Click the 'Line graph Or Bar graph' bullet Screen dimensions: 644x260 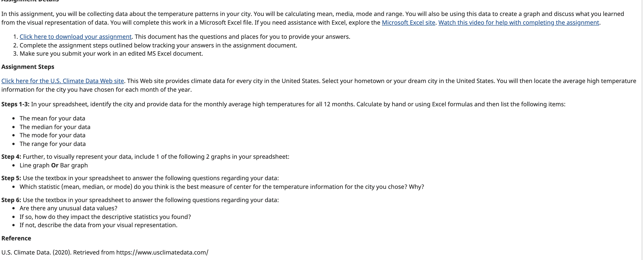(54, 165)
